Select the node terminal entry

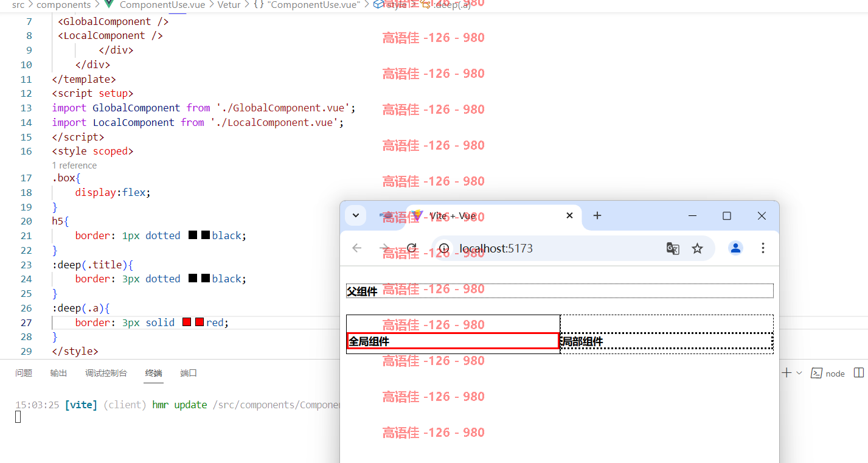pyautogui.click(x=828, y=373)
